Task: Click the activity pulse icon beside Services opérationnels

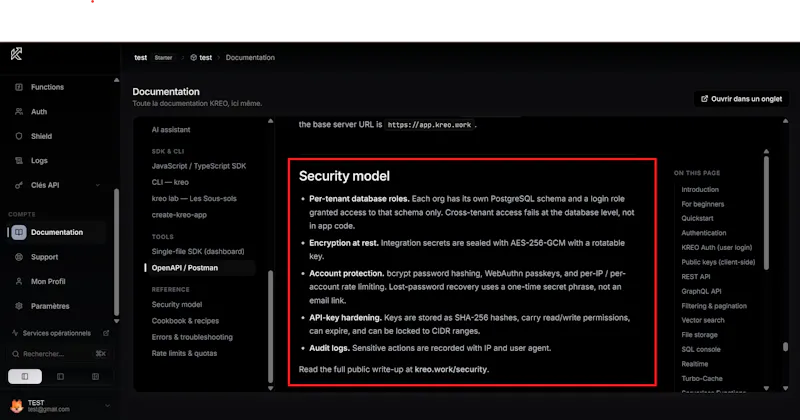Action: pos(15,333)
